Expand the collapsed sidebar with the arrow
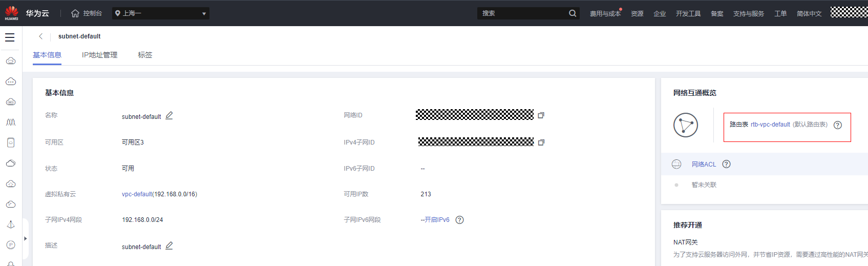This screenshot has width=868, height=266. tap(25, 238)
